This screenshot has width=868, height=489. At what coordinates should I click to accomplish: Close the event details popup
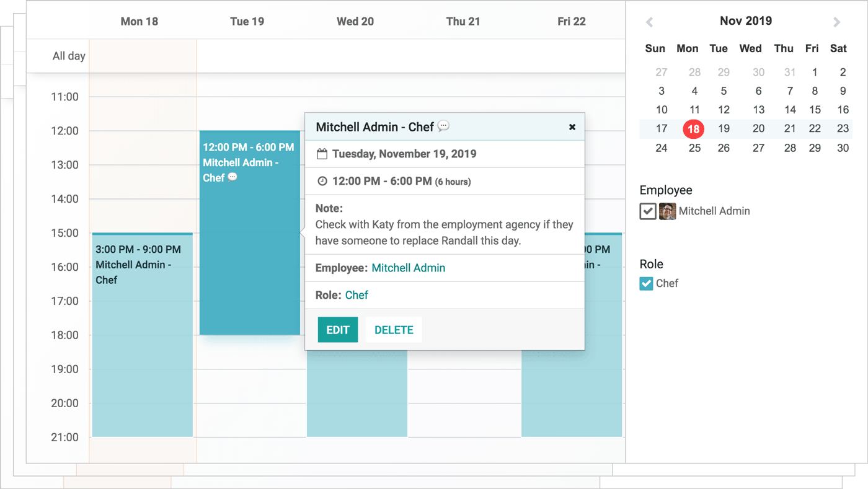pos(572,126)
